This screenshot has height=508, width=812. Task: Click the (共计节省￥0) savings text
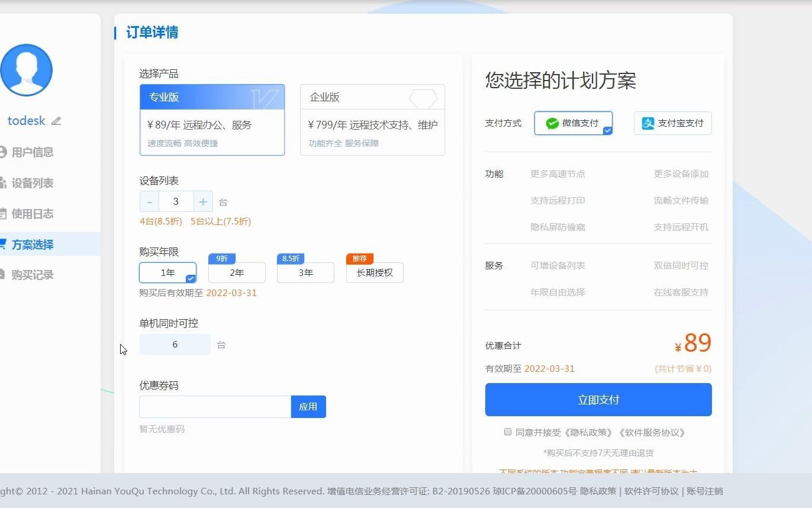pos(683,369)
